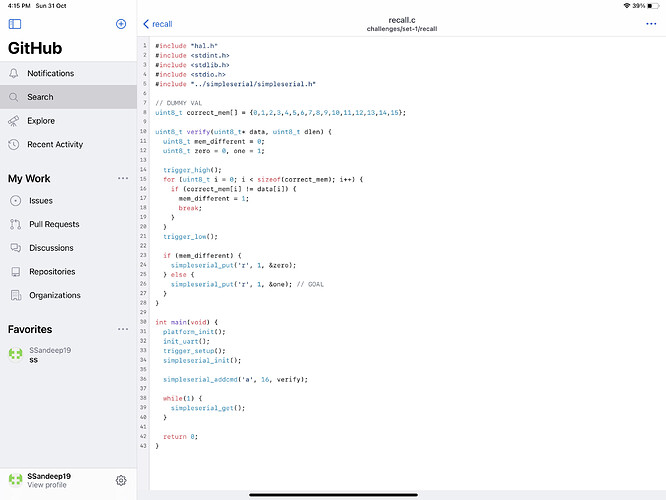Go back to recall folder

point(158,24)
